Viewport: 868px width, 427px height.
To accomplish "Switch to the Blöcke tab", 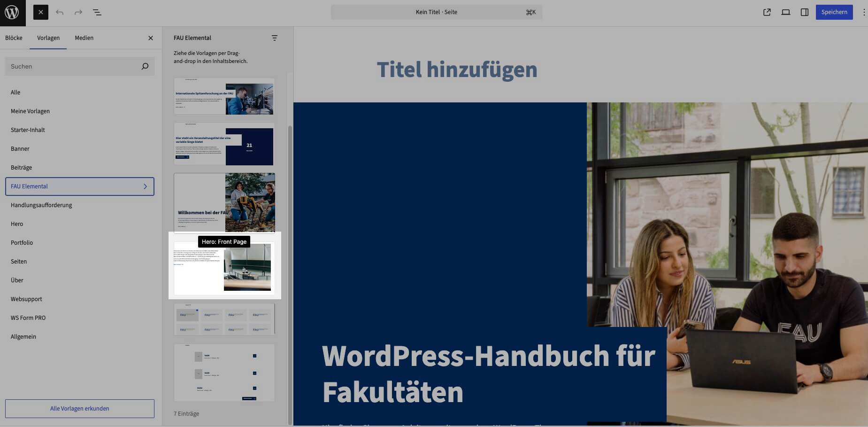I will coord(14,38).
